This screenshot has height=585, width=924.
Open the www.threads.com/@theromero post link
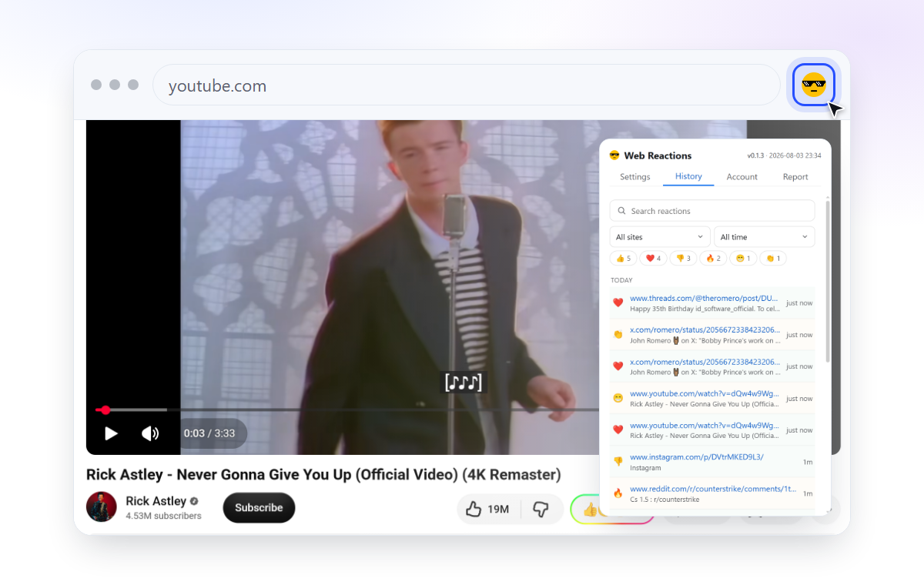tap(704, 298)
